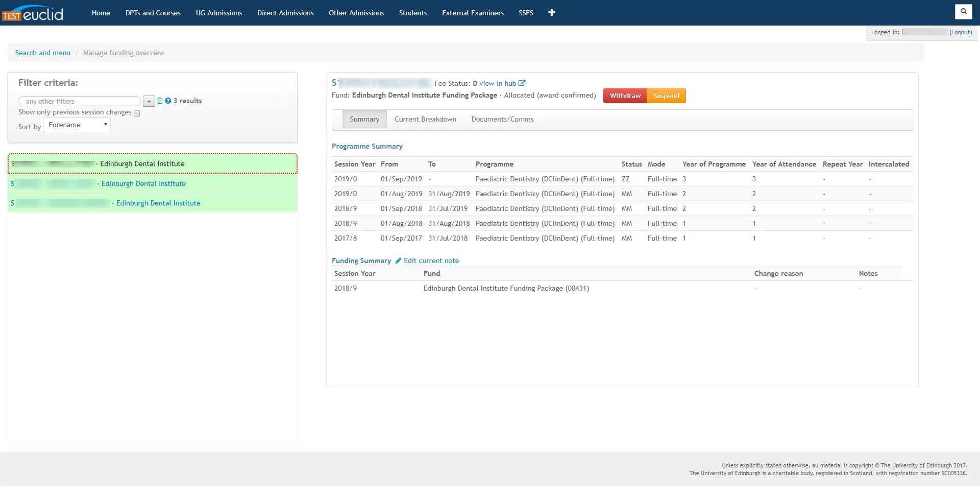Screen dimensions: 980x495
Task: Click the pencil icon next to Funding Summary
Action: (x=398, y=261)
